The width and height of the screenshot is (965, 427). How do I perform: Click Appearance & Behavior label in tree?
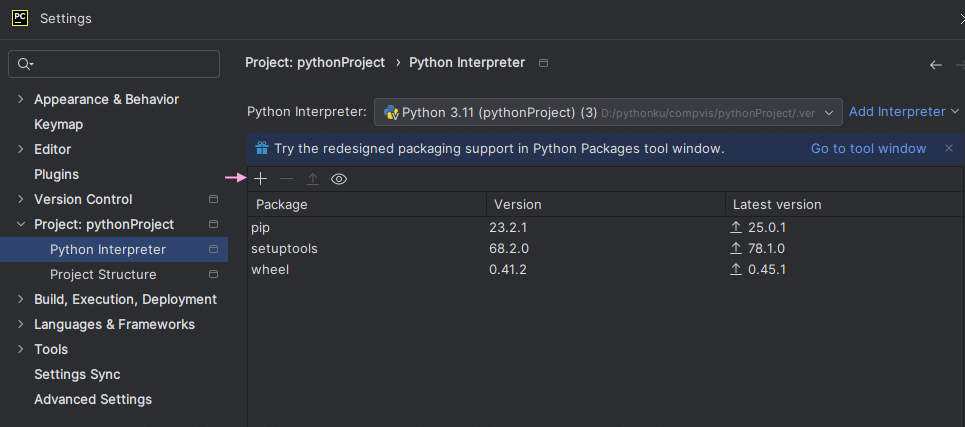point(106,99)
